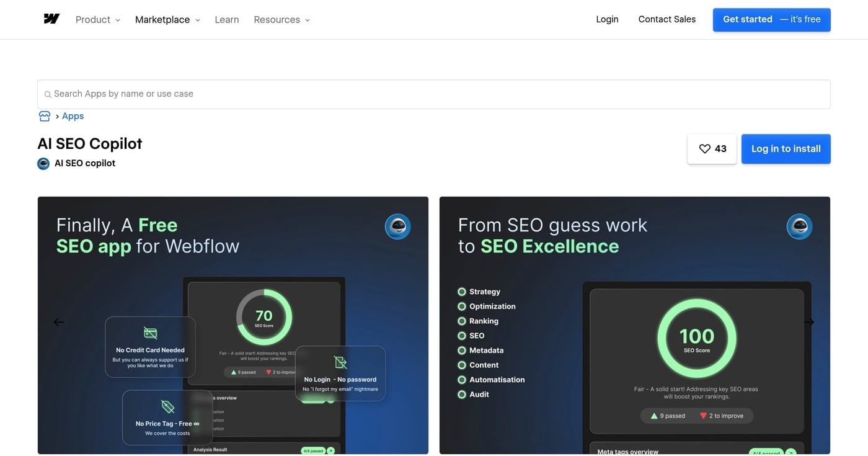Click the AI SEO copilot avatar icon
Image resolution: width=868 pixels, height=456 pixels.
pos(43,164)
